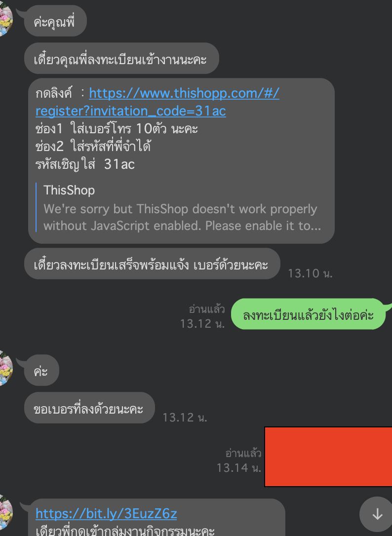Tap the 'เดี๋ยวลงทะเบียนเสร็จพร้อมแจ้ง เบอร์ด้วยนะคะ' bubble
Image resolution: width=392 pixels, height=536 pixels.
click(152, 264)
